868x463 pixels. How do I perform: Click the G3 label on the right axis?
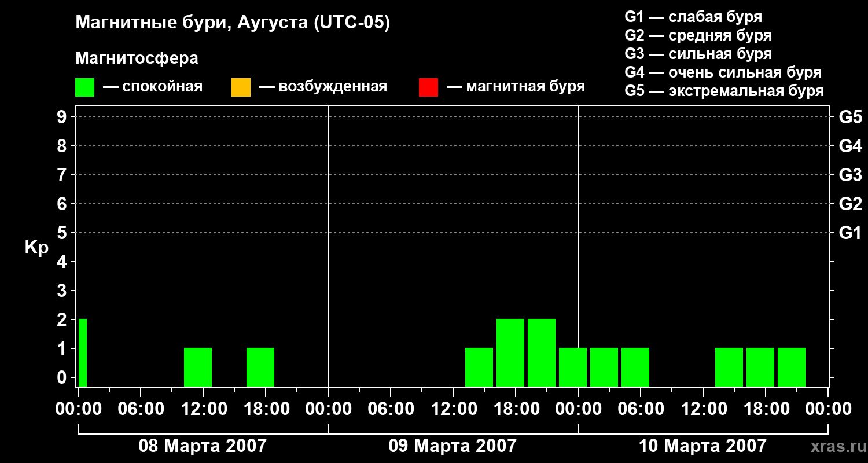(x=850, y=175)
